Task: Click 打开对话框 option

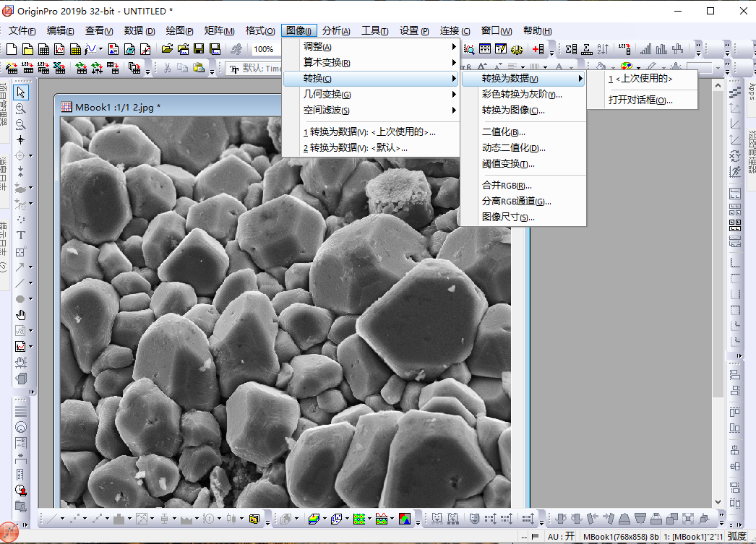Action: click(640, 100)
